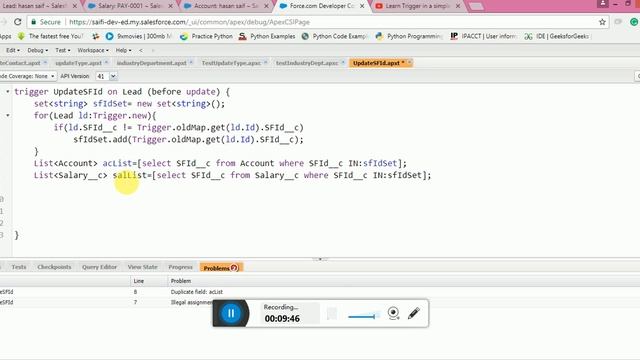Reload the page with the browser refresh icon
The height and width of the screenshot is (360, 640).
pos(18,22)
